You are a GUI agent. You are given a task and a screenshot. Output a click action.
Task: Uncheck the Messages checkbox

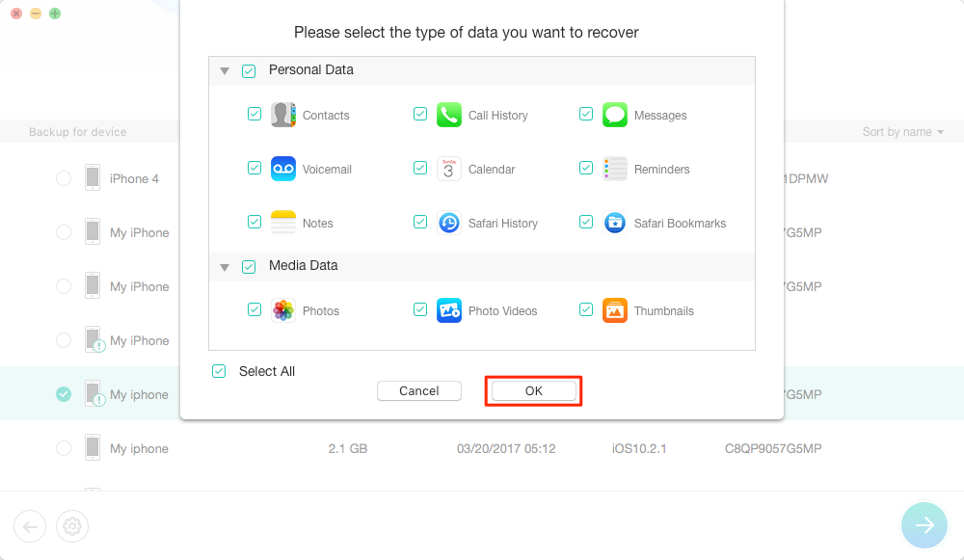pyautogui.click(x=586, y=114)
